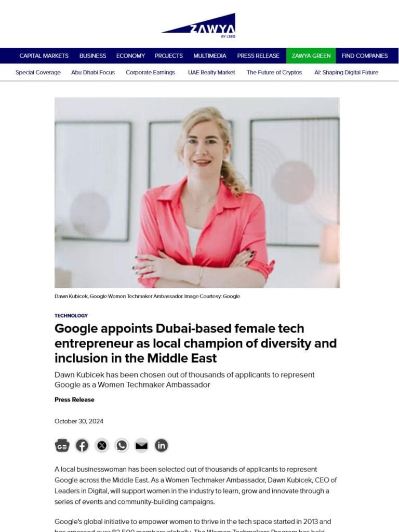
Task: Open Special Coverage link
Action: [38, 72]
